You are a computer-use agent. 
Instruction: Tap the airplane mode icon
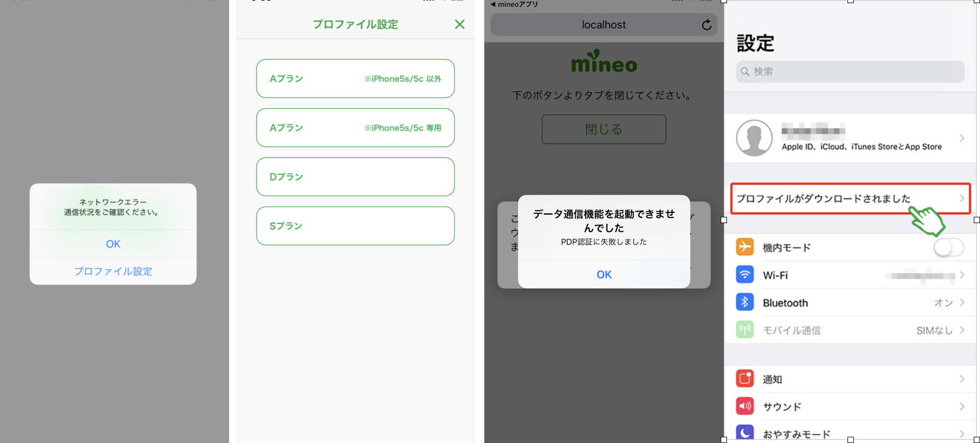(x=745, y=246)
